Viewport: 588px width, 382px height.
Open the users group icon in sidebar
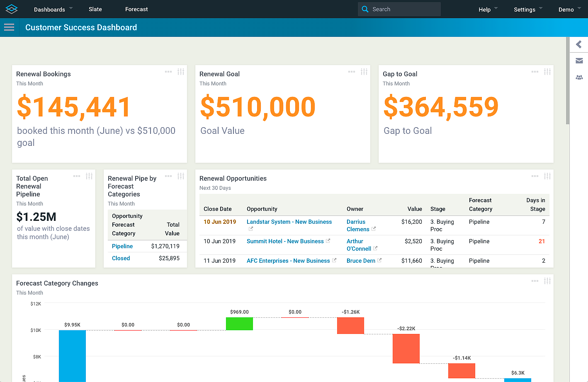point(579,77)
